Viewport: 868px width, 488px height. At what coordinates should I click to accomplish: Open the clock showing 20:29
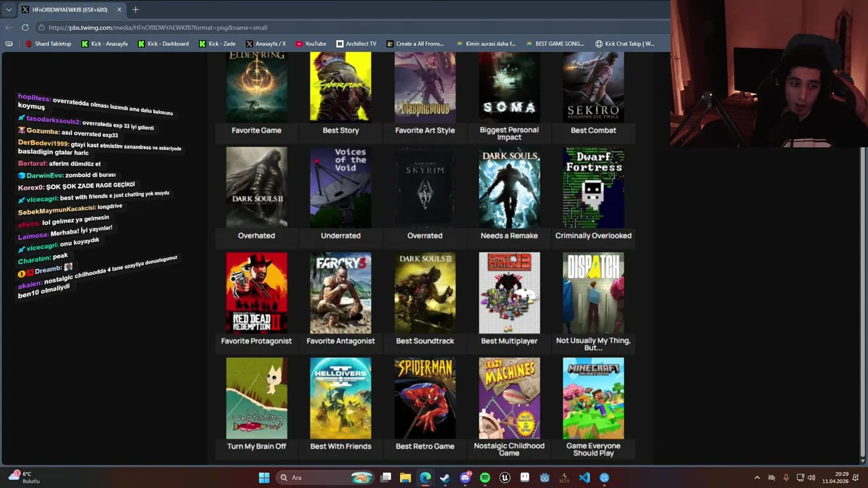pyautogui.click(x=835, y=478)
